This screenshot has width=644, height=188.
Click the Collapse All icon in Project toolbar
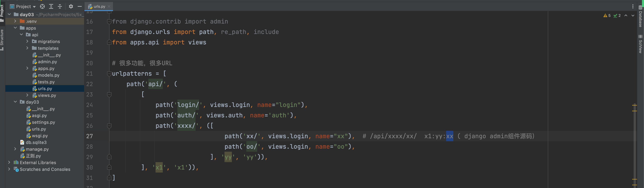(60, 7)
